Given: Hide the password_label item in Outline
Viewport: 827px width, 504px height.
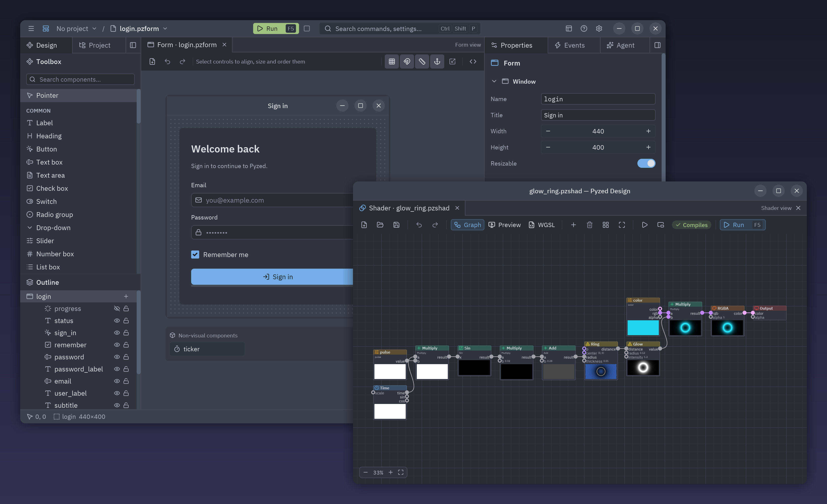Looking at the screenshot, I should (117, 369).
